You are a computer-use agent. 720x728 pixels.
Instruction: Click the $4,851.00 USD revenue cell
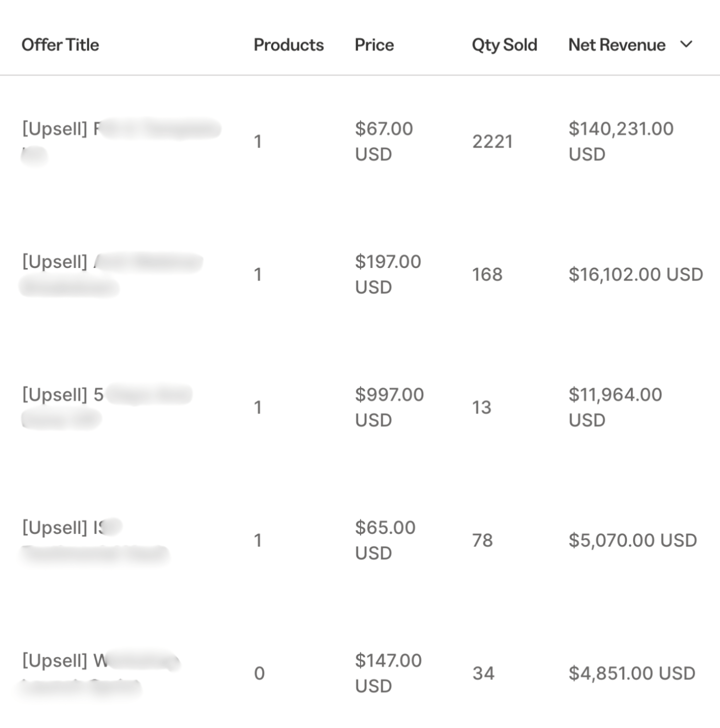(x=632, y=673)
